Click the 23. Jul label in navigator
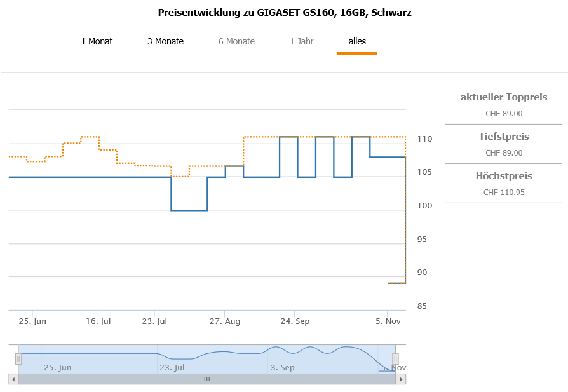Viewport: 568px width, 392px height. 172,368
